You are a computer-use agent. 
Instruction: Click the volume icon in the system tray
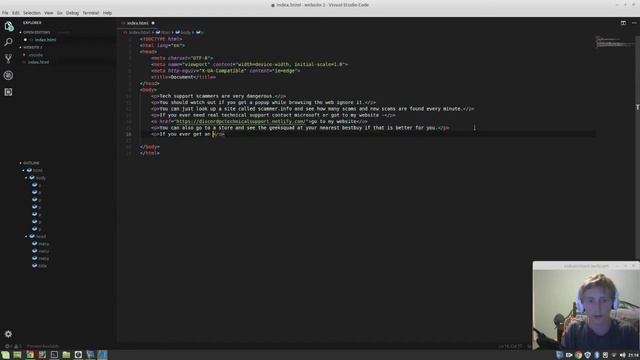point(622,355)
